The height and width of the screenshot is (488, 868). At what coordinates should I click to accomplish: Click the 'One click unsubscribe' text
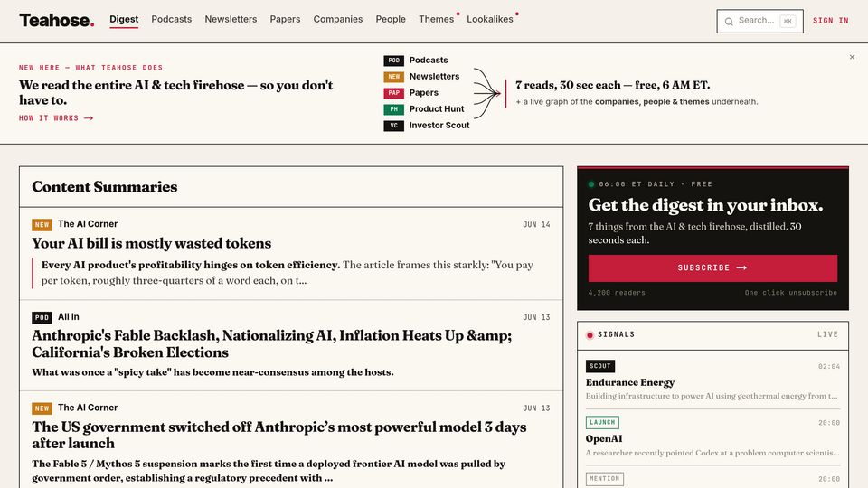790,293
